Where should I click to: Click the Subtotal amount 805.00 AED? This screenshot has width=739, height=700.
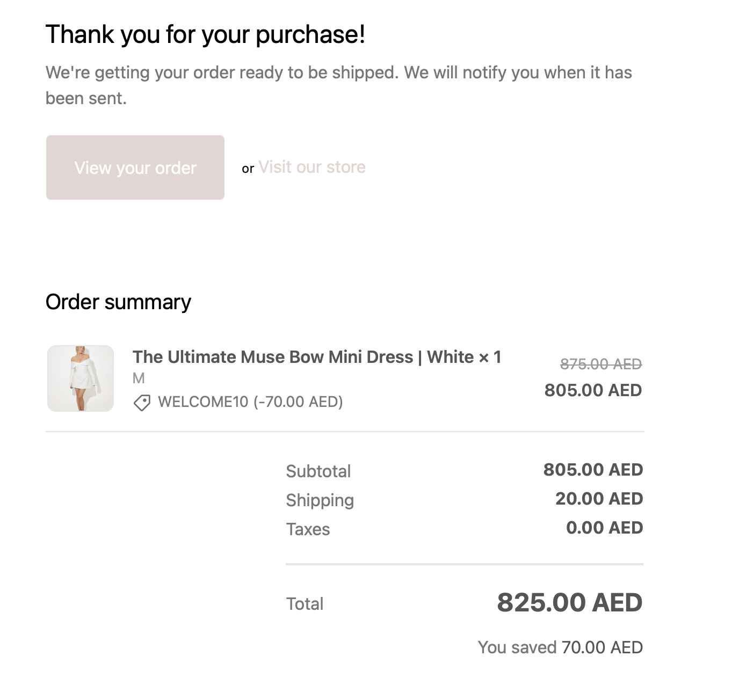click(593, 470)
